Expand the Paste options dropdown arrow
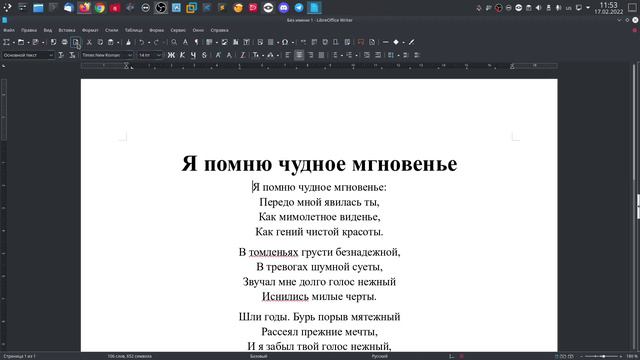 click(x=118, y=42)
